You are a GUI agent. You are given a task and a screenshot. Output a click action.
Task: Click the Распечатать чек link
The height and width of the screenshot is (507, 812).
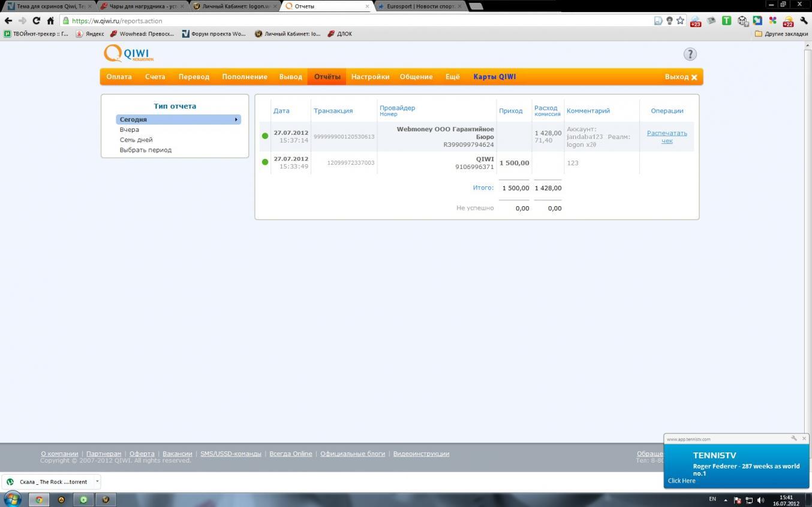click(x=667, y=137)
